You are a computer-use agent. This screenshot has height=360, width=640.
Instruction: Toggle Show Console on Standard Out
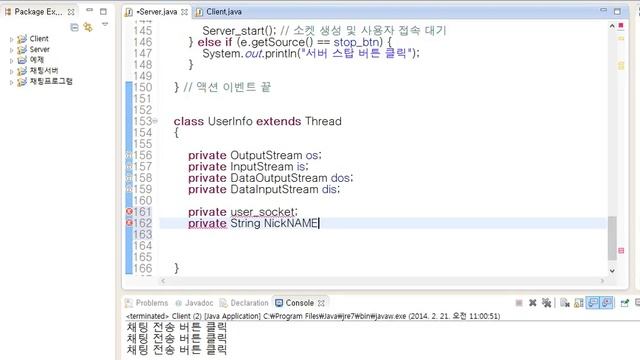[x=592, y=303]
